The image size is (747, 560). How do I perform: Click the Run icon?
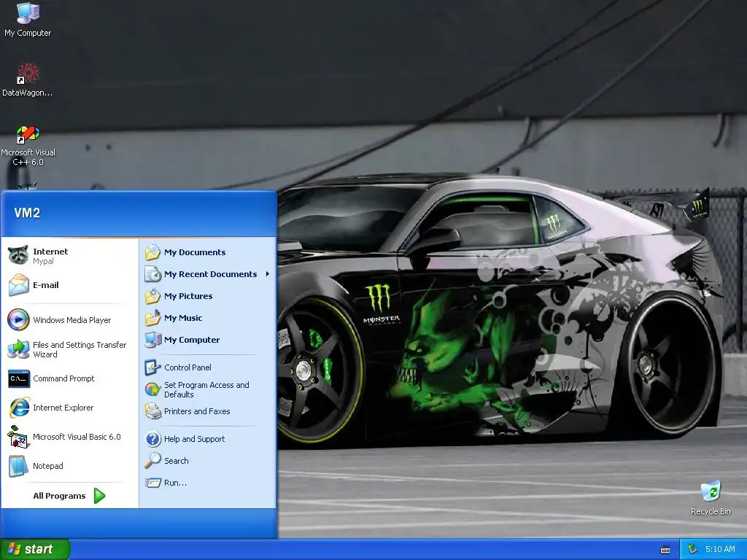(153, 483)
